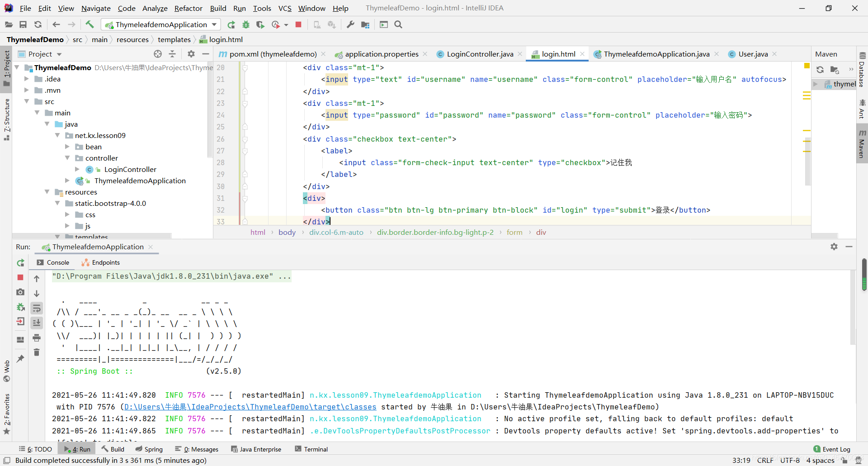Select LoginController in the project tree

(x=130, y=169)
